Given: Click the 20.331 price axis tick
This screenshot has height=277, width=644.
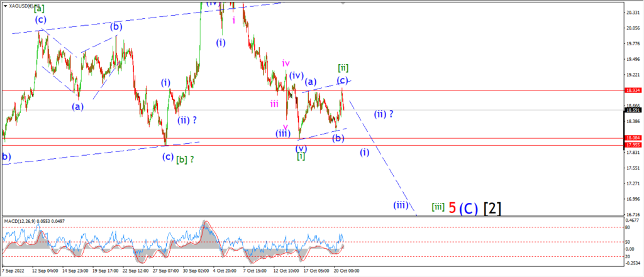Looking at the screenshot, I should click(x=631, y=13).
